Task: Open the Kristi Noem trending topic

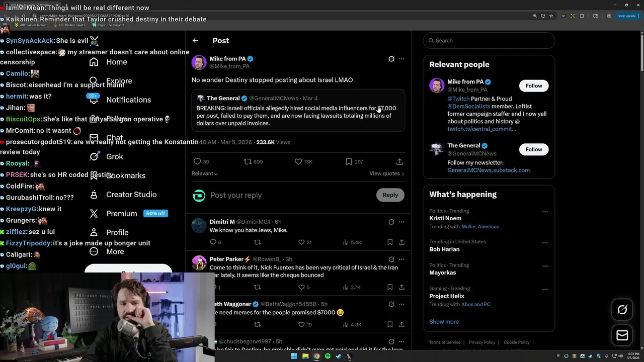Action: pos(445,219)
